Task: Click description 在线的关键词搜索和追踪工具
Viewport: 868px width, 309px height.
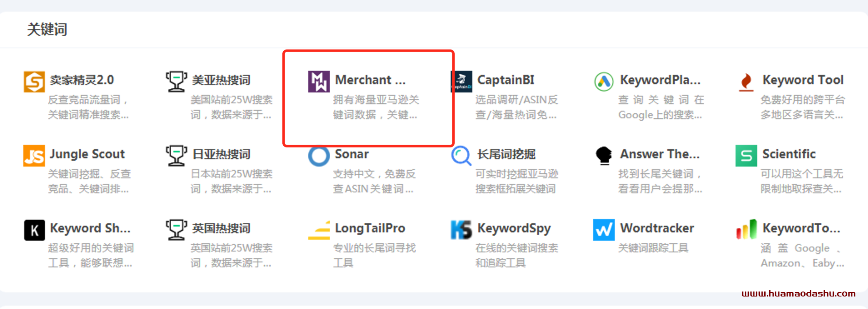Action: (x=517, y=255)
